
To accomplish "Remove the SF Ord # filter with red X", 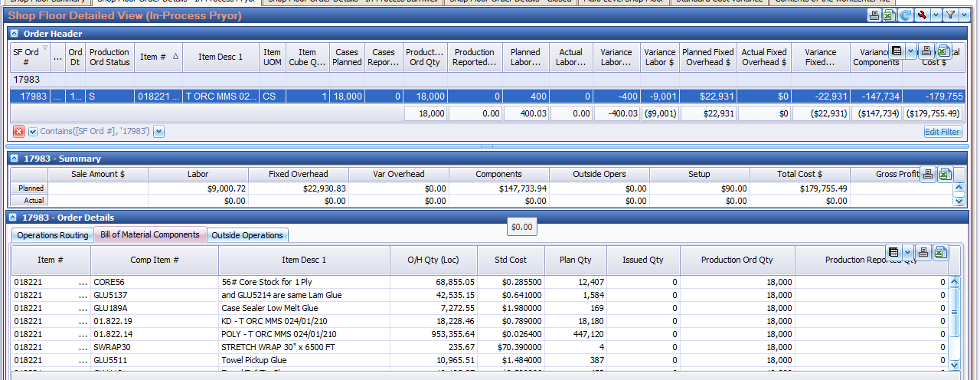I will tap(18, 132).
